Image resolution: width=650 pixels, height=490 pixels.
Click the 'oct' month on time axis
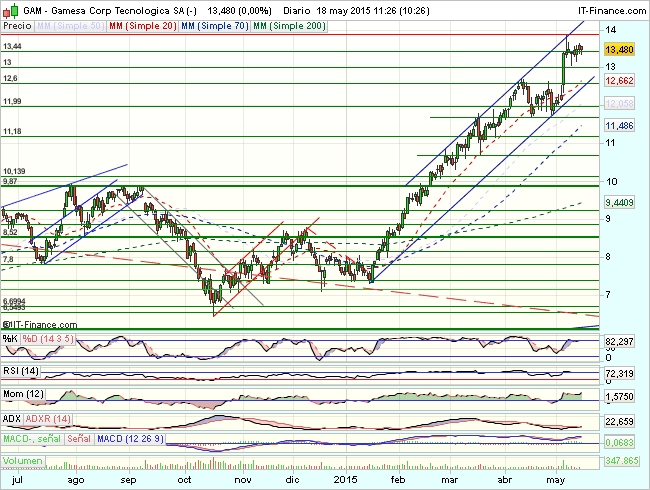point(184,480)
